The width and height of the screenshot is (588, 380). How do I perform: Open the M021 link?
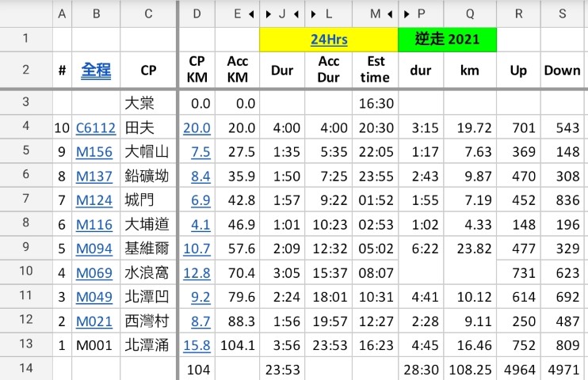pyautogui.click(x=94, y=321)
